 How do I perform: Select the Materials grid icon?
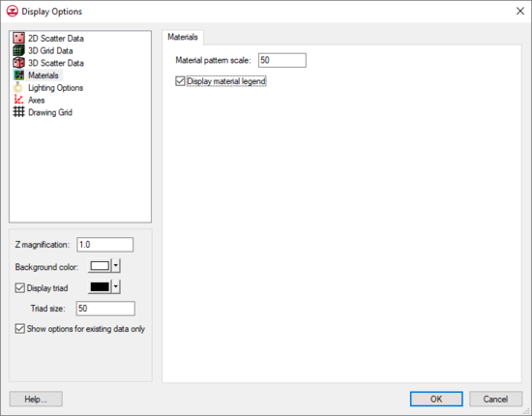click(18, 75)
